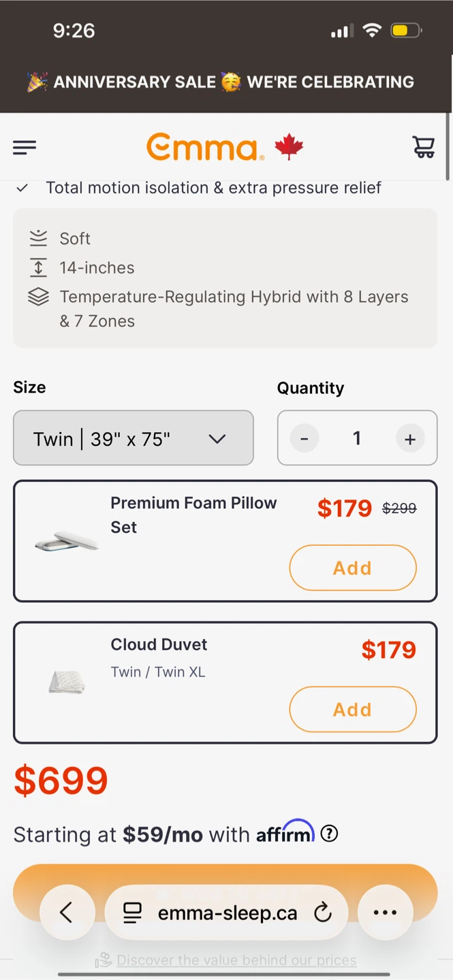Click the Affirm help question mark icon
Screen dimensions: 453x980
[x=329, y=834]
